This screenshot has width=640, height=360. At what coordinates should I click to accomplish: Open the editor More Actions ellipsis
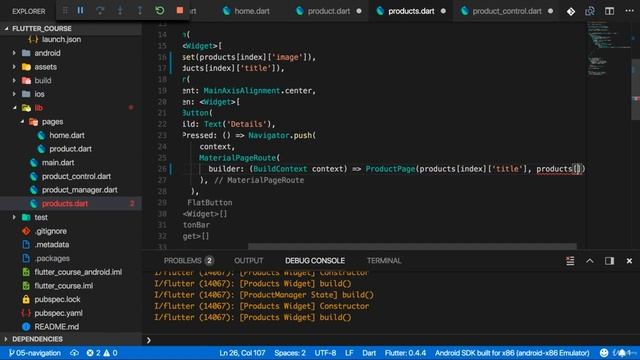point(629,11)
